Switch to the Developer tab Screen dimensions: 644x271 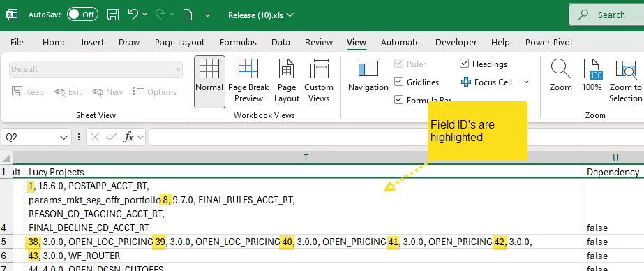pos(456,43)
